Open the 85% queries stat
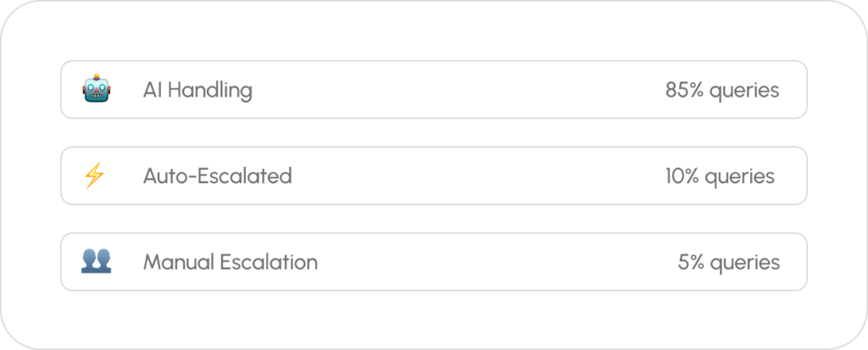Image resolution: width=868 pixels, height=350 pixels. (721, 90)
